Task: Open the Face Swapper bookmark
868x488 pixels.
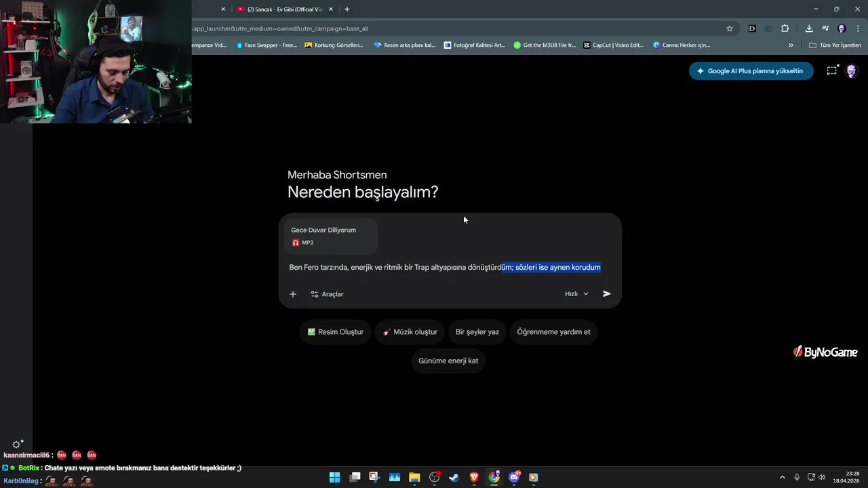Action: (x=267, y=45)
